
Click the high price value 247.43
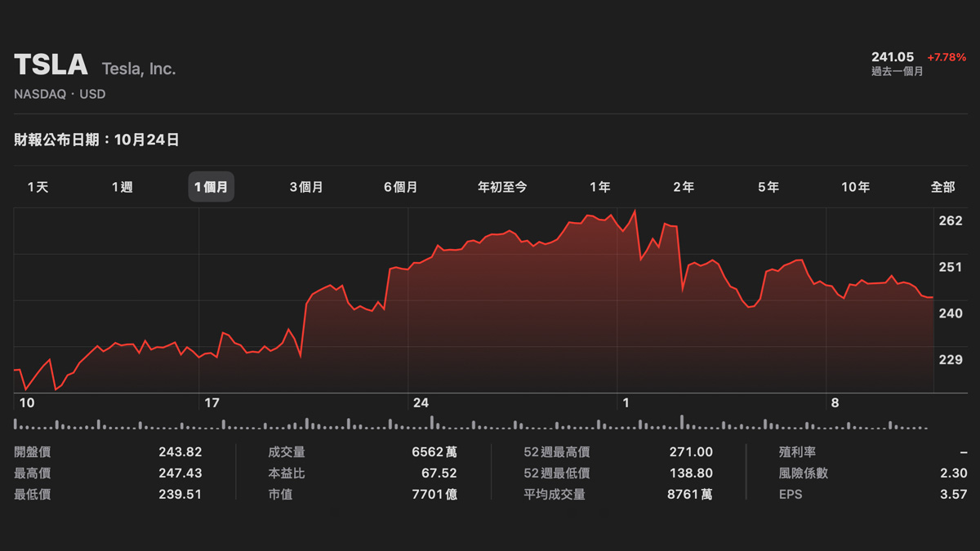[180, 473]
